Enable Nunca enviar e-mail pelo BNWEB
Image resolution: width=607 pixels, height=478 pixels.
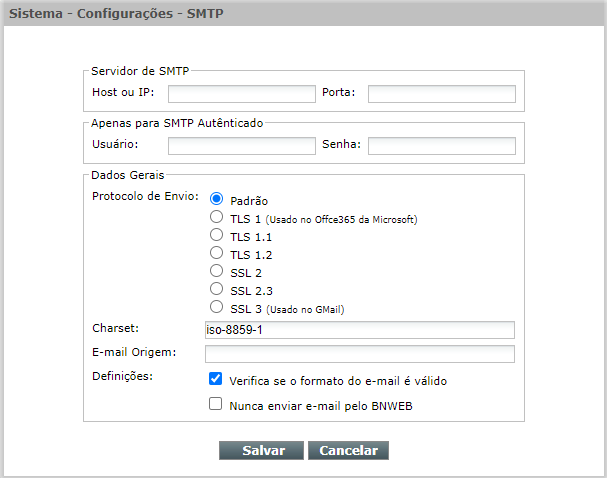216,405
